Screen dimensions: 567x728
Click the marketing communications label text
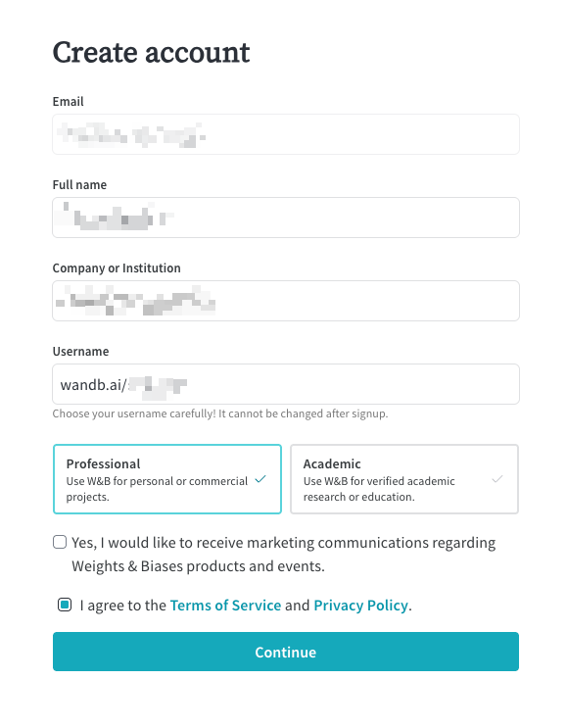[x=284, y=555]
